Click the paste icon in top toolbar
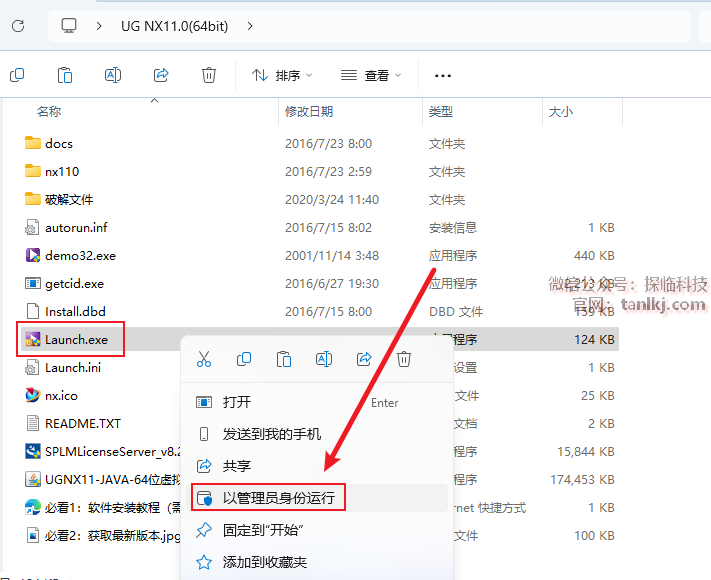 click(65, 75)
